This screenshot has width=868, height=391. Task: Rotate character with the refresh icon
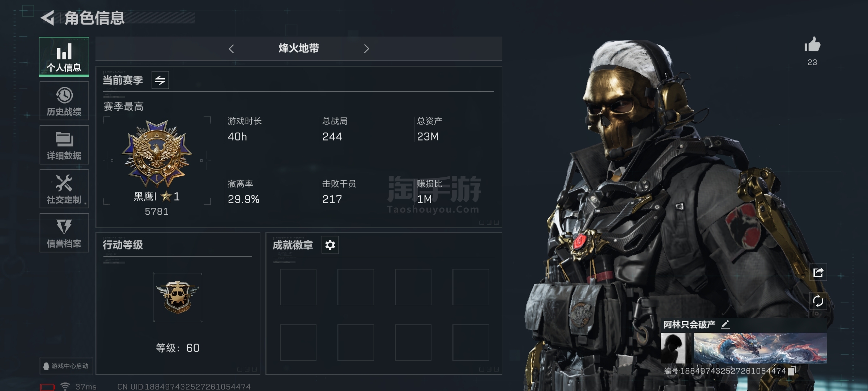tap(818, 301)
